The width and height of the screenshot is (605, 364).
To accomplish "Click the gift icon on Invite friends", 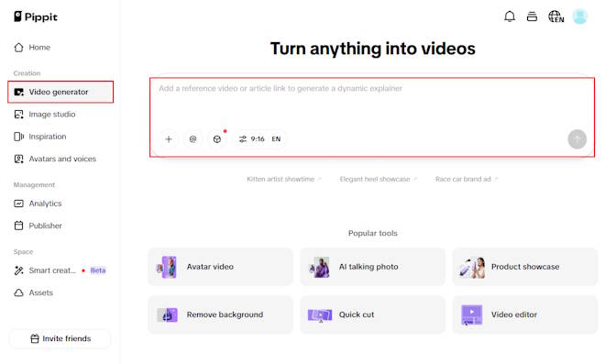I will point(35,338).
